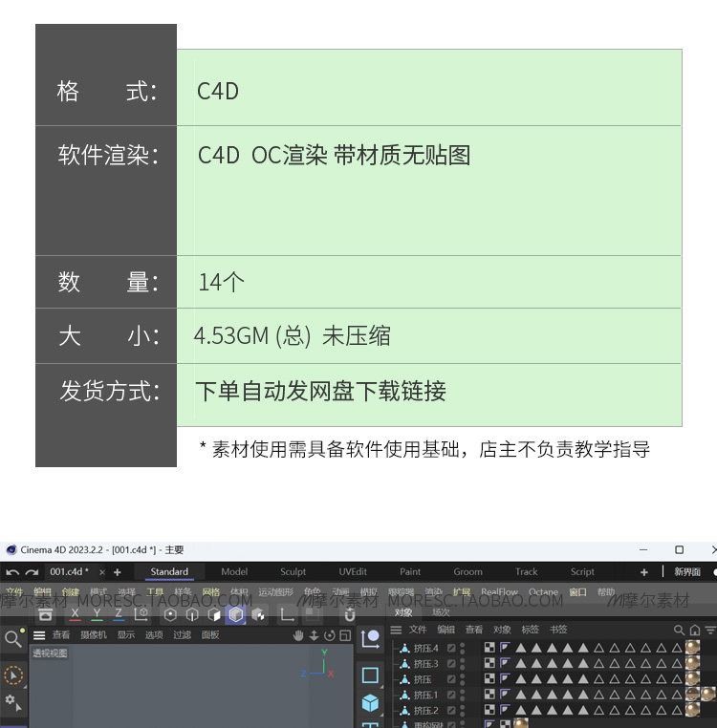Open the 运动图形 menu
717x728 pixels.
[x=276, y=592]
